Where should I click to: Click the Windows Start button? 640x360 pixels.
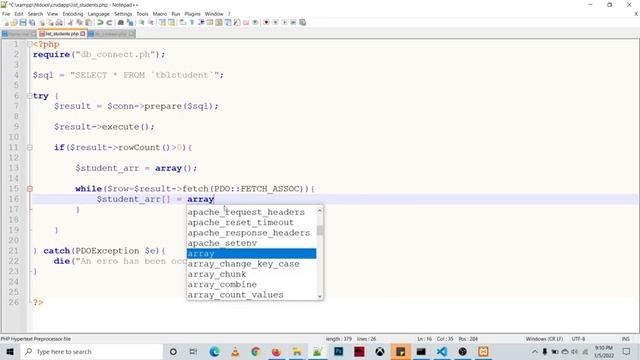10,351
